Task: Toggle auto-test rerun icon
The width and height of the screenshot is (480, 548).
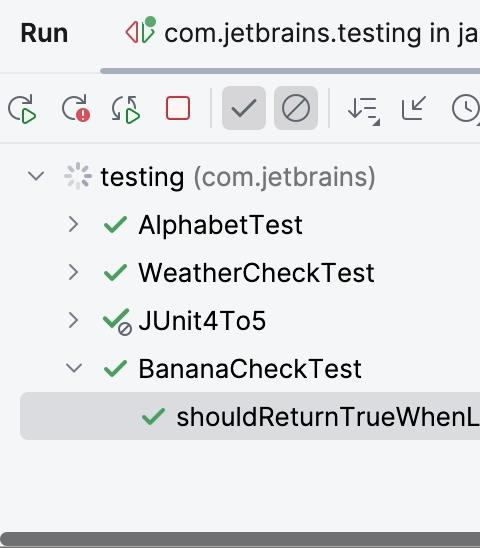Action: 127,109
